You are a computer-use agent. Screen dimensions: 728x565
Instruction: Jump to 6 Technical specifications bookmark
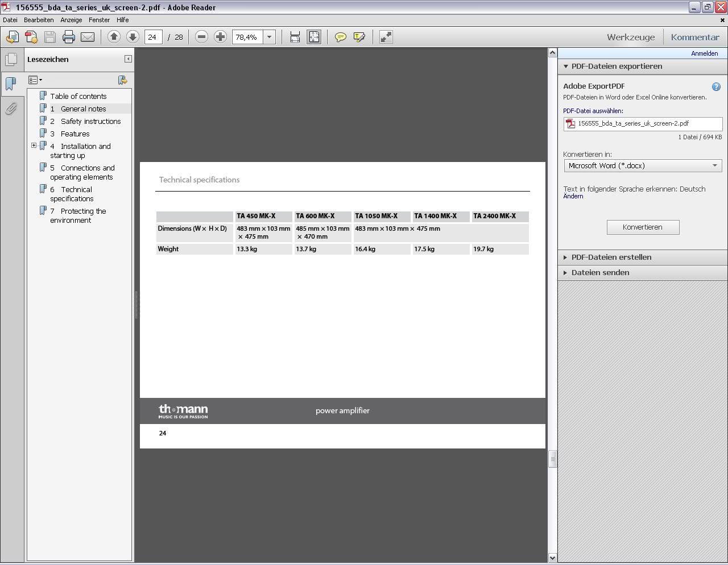(72, 194)
